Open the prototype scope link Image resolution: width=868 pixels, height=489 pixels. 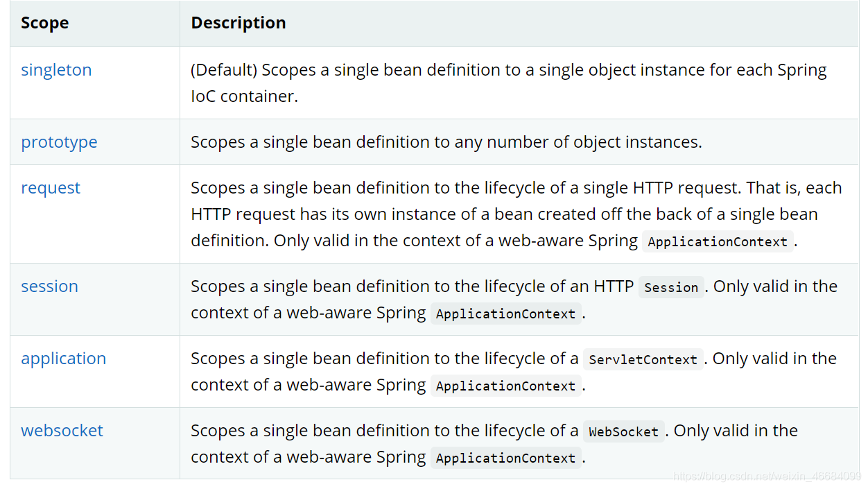[59, 142]
